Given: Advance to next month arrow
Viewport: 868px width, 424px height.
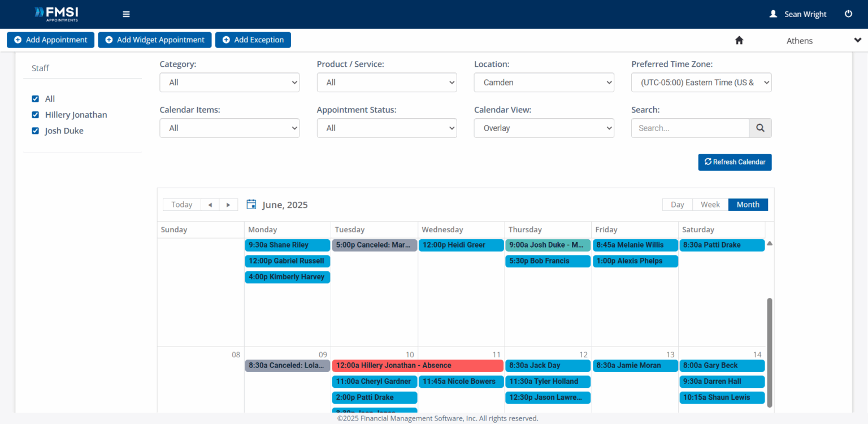Looking at the screenshot, I should tap(228, 205).
